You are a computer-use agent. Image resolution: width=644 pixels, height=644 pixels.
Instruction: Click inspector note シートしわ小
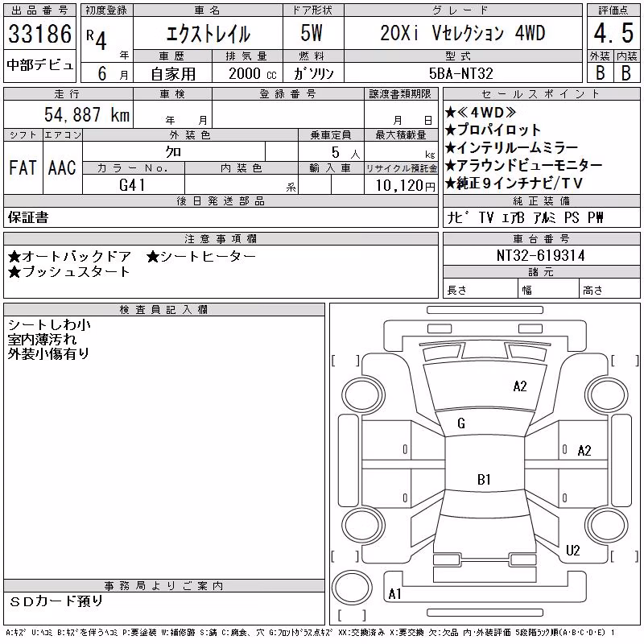pos(49,325)
